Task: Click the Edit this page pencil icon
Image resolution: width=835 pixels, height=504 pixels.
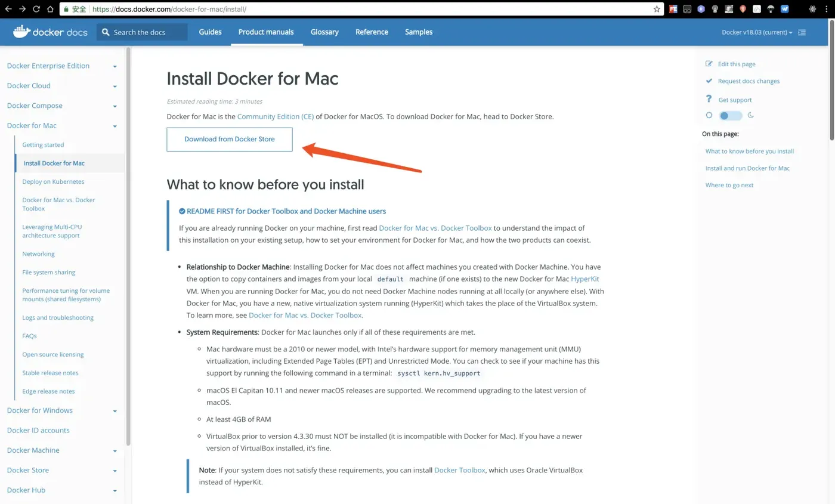Action: [x=709, y=64]
